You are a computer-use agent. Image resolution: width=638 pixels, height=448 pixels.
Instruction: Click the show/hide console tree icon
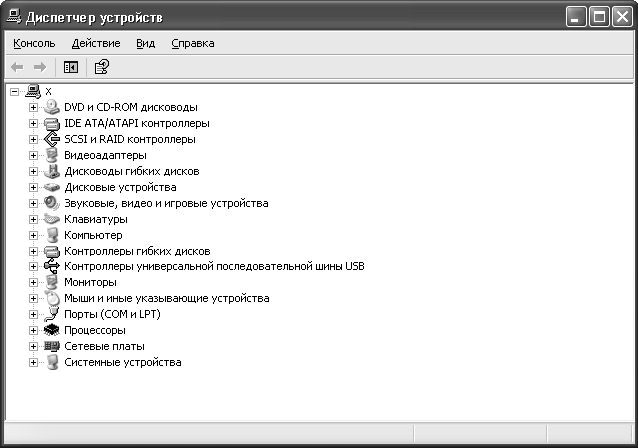pos(70,67)
